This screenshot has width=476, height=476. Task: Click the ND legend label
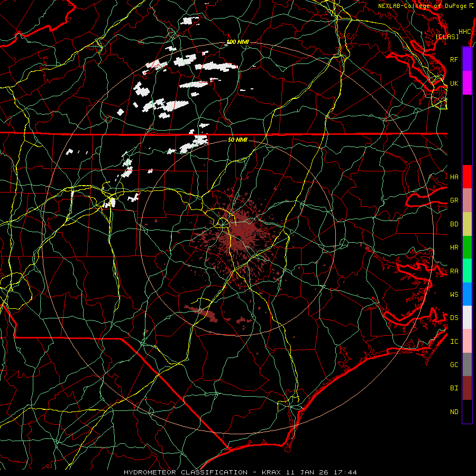[x=454, y=412]
